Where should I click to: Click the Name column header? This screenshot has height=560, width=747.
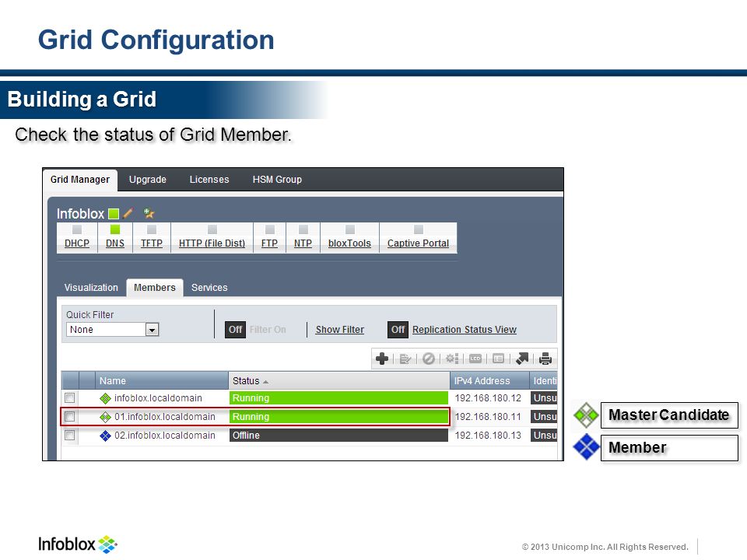pos(162,381)
